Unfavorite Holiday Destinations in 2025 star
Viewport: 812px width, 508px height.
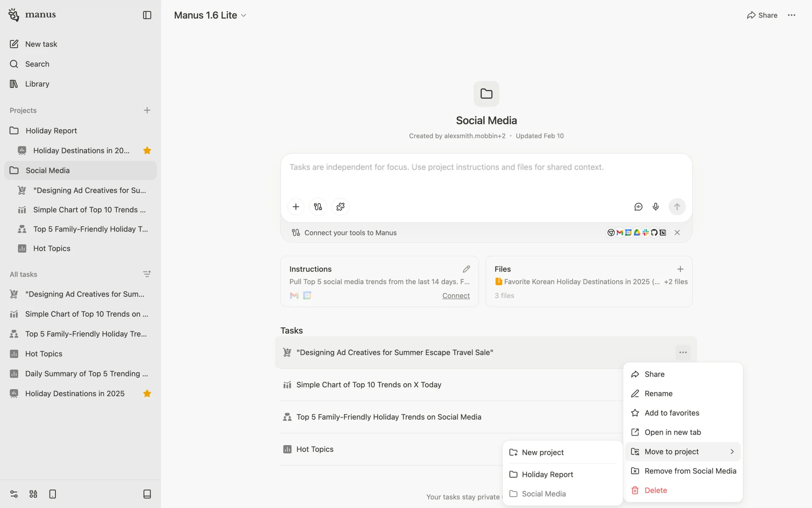(x=147, y=394)
